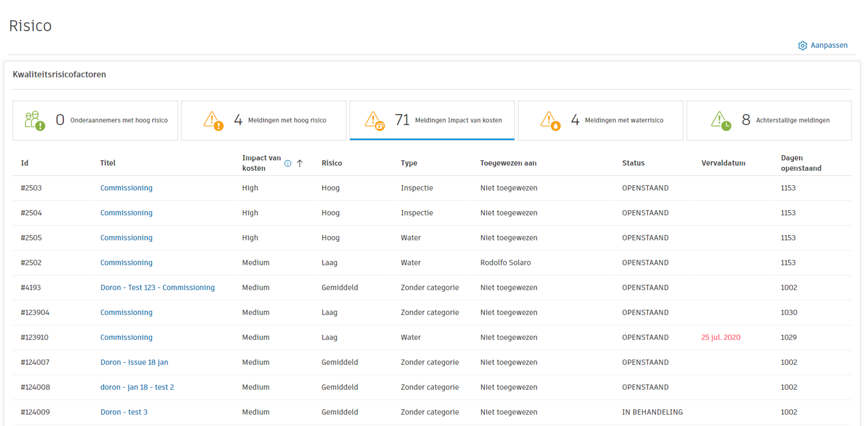Click the cost impact warning icon
Viewport: 868px width, 426px height.
coord(374,121)
